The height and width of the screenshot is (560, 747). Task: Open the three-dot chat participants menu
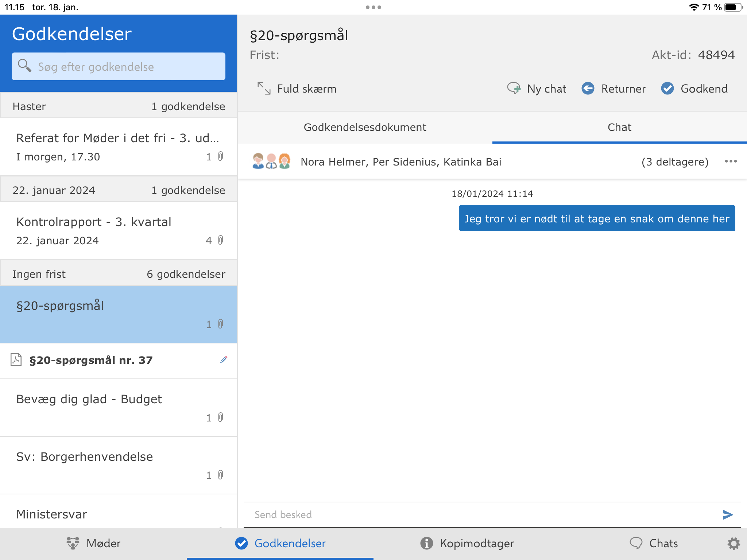(x=731, y=162)
